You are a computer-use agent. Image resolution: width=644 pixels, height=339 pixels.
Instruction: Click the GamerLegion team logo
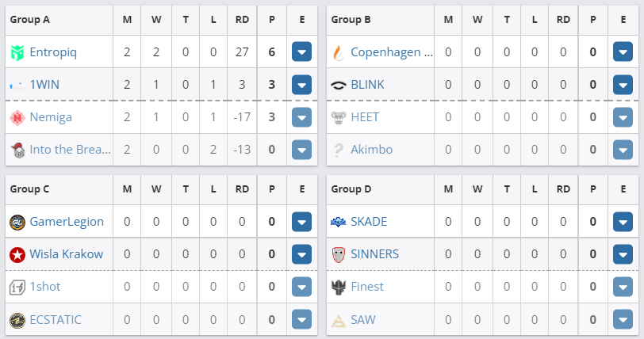(17, 222)
